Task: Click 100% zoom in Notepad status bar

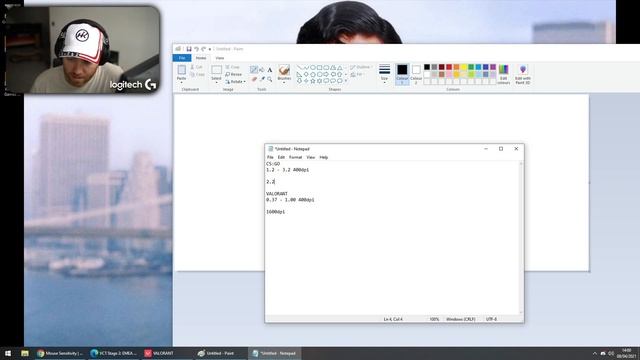Action: pos(434,319)
